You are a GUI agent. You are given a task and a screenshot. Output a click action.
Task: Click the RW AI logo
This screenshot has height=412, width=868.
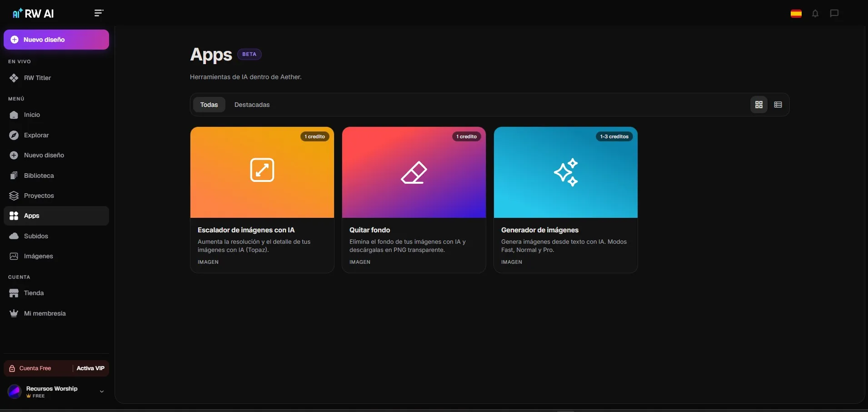[x=33, y=14]
